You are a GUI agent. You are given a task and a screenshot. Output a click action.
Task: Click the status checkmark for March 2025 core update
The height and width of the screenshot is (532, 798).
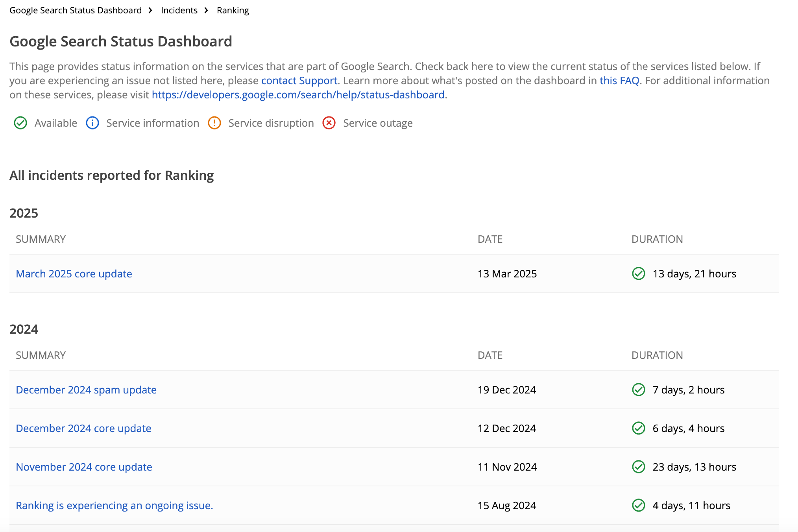639,273
